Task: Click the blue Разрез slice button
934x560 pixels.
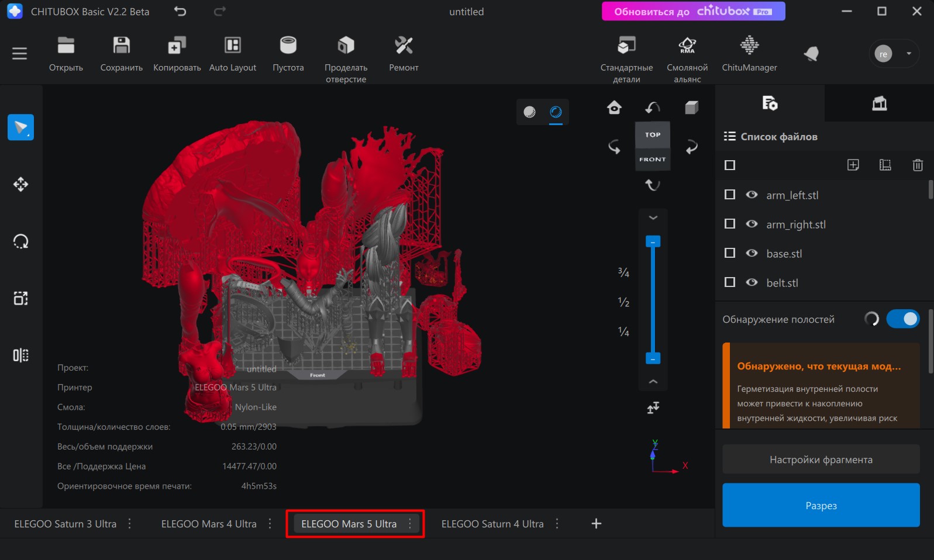Action: pos(821,505)
